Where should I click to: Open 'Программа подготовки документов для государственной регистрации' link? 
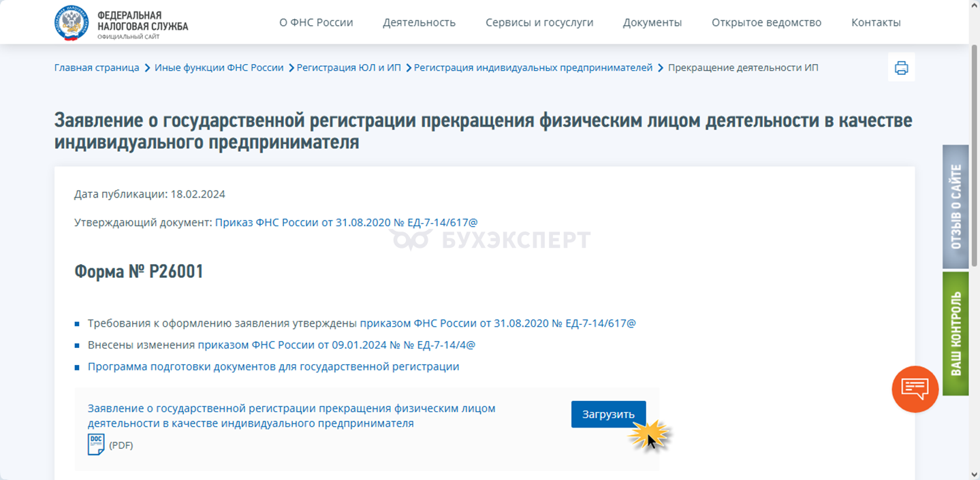point(273,367)
